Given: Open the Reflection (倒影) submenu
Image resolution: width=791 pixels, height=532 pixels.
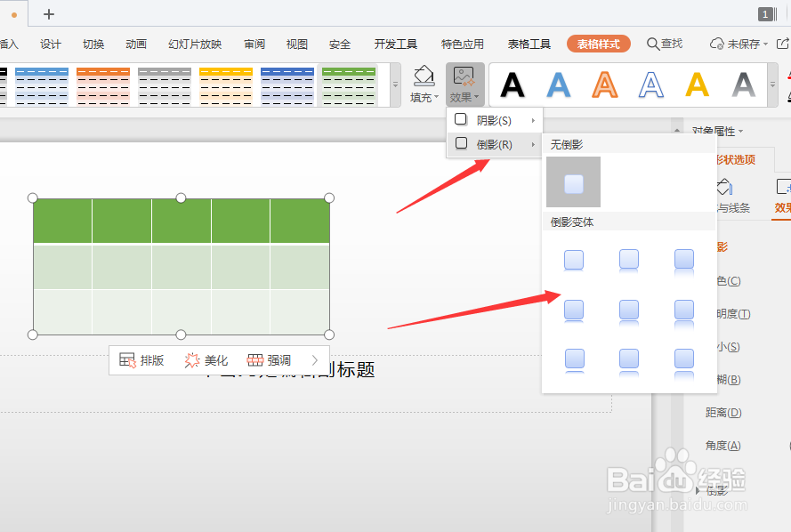Looking at the screenshot, I should pos(495,144).
